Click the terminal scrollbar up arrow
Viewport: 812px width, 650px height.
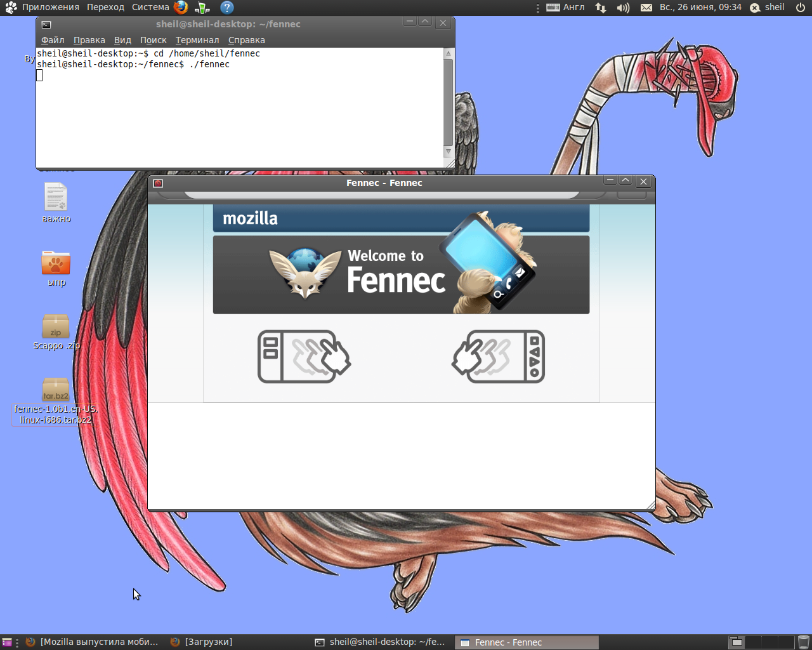pos(449,54)
